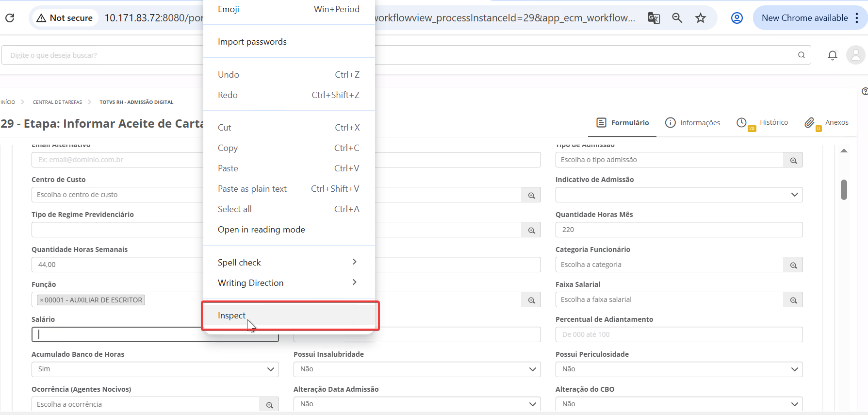The width and height of the screenshot is (868, 415).
Task: Switch to the Histórico tab
Action: 763,123
